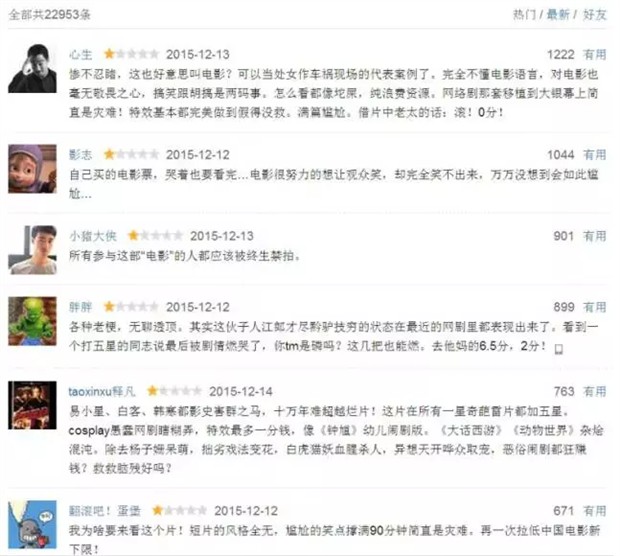620x556 pixels.
Task: Mark the review with 763 votes as 有用
Action: click(595, 391)
